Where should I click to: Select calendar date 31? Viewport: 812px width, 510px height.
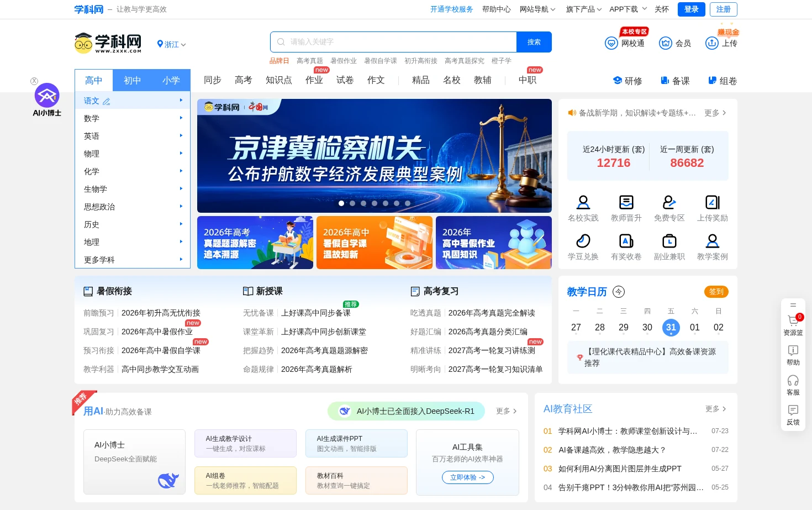(671, 328)
